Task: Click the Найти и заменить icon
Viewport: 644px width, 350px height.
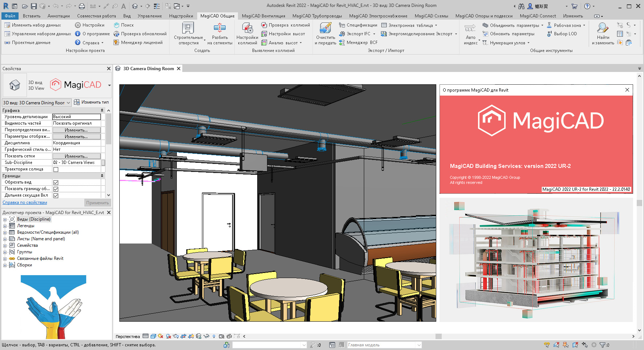Action: (x=603, y=28)
